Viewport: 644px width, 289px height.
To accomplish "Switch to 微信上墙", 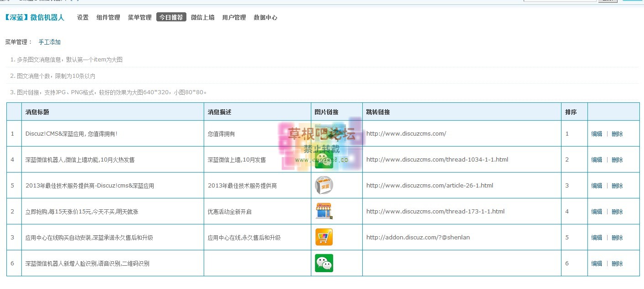I will 202,17.
